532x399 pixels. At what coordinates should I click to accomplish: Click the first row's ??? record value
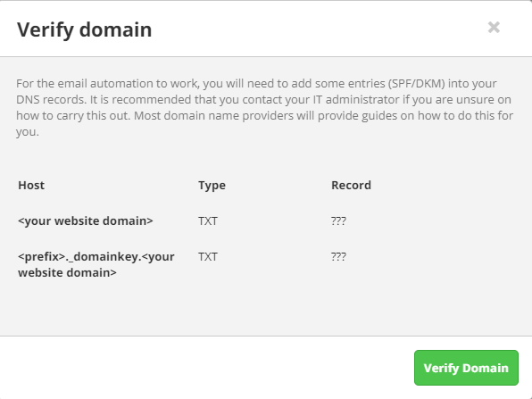coord(338,220)
